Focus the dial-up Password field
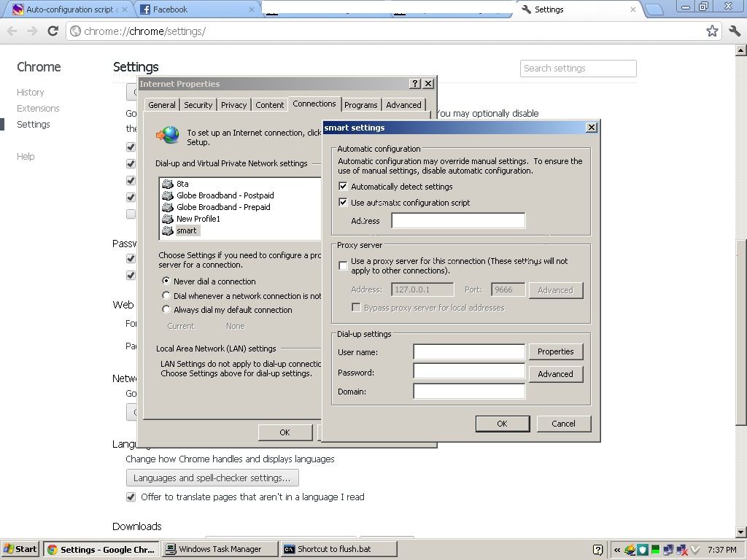 469,371
